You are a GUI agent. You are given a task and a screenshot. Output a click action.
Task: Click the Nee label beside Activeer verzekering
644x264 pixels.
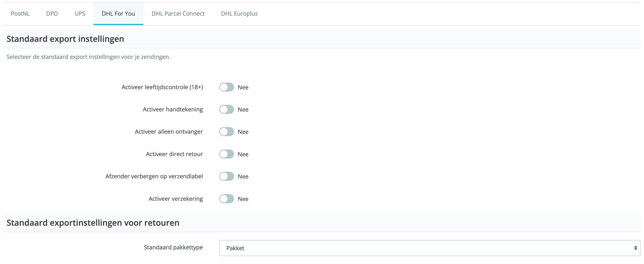point(243,199)
